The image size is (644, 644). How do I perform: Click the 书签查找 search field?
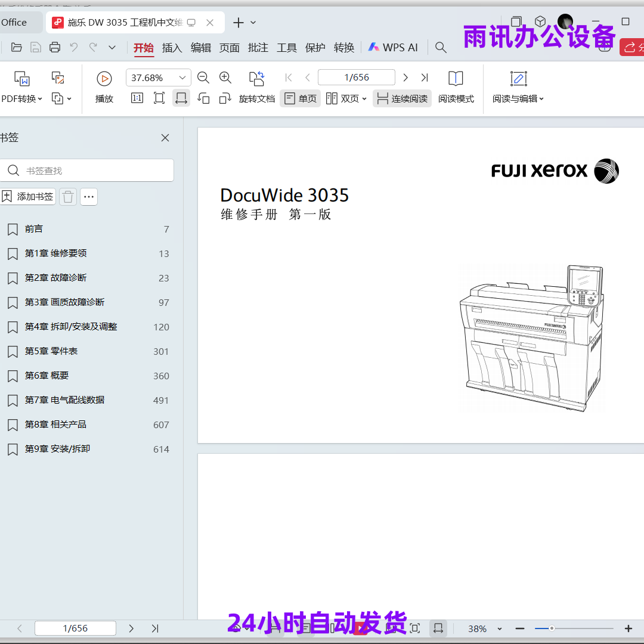click(x=87, y=171)
